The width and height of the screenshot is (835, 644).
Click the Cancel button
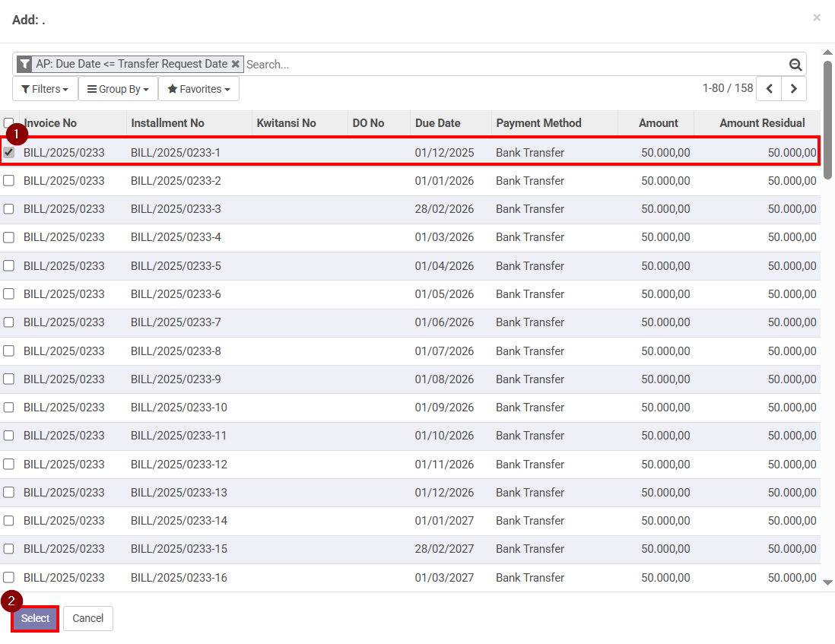coord(87,618)
